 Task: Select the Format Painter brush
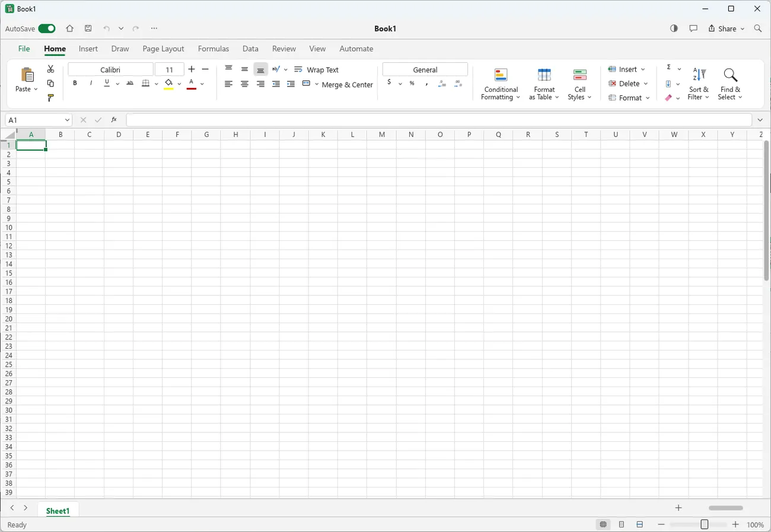point(50,98)
